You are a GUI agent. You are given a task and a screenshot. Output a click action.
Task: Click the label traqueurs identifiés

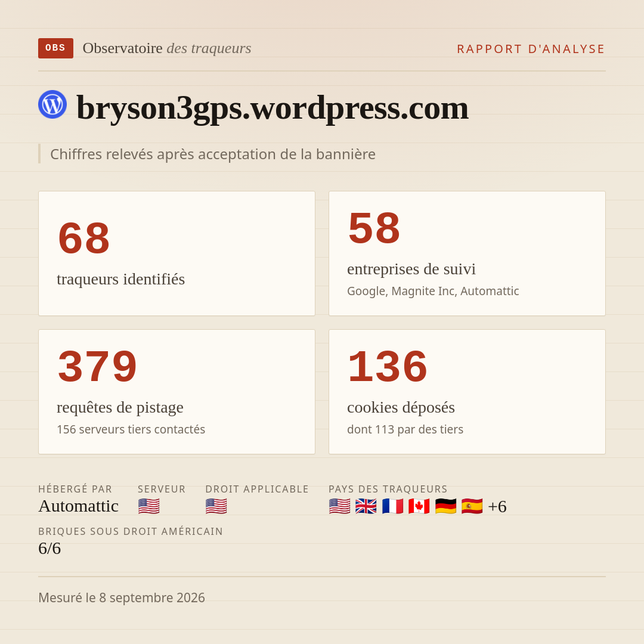point(120,279)
